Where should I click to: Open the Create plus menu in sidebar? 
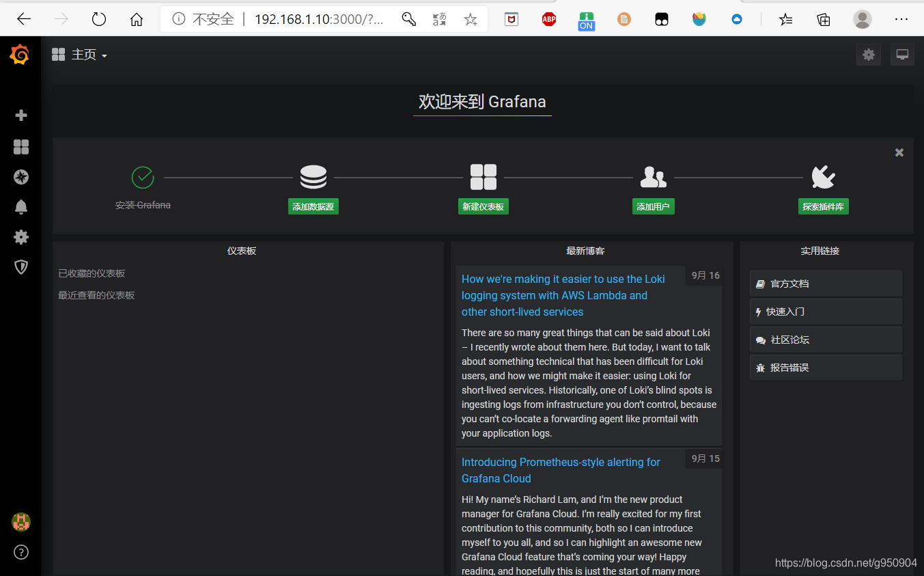(x=21, y=115)
